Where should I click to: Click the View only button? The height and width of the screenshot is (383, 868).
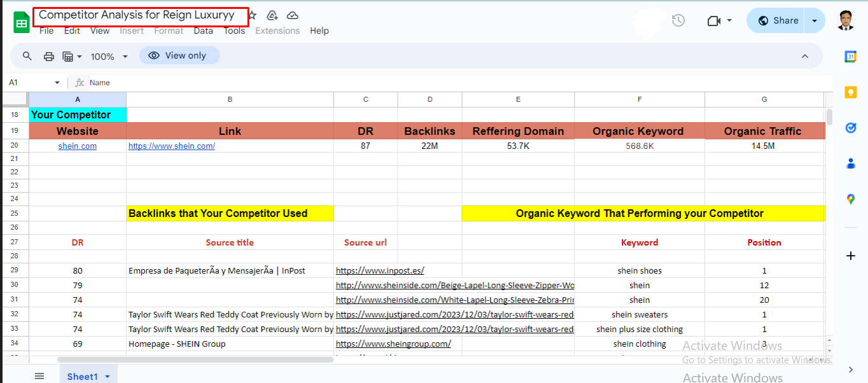coord(179,55)
